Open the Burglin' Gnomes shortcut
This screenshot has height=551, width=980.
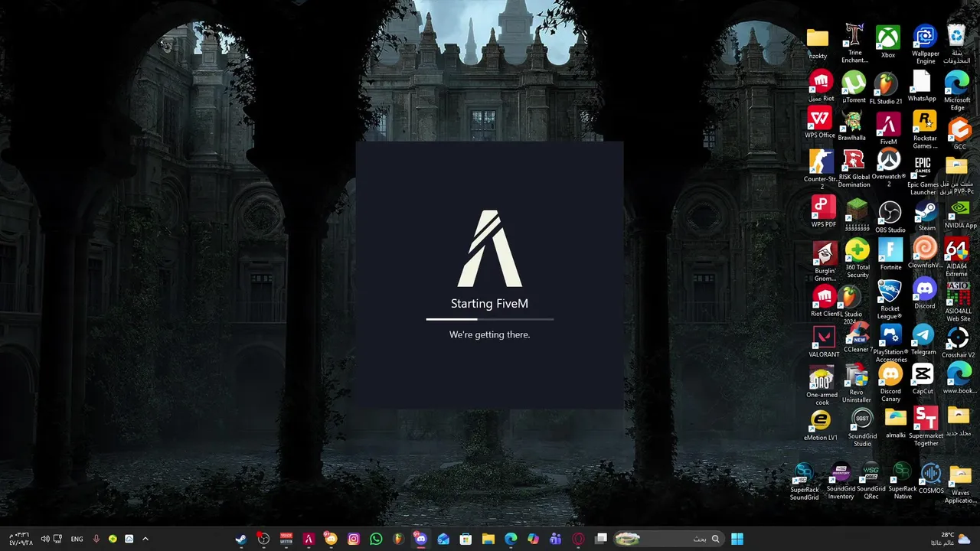(x=825, y=262)
